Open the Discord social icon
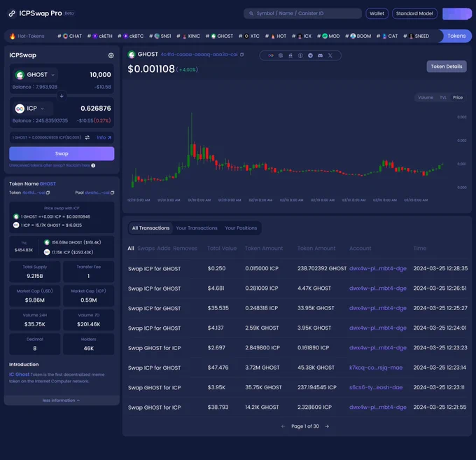Screen dimensions: 476x460 pyautogui.click(x=321, y=55)
